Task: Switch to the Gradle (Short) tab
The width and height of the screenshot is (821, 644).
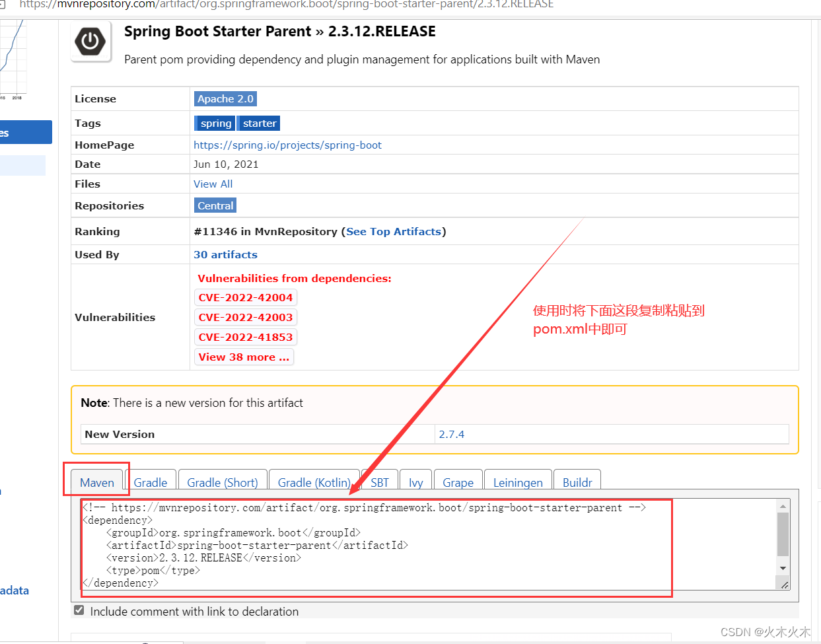Action: [x=223, y=482]
